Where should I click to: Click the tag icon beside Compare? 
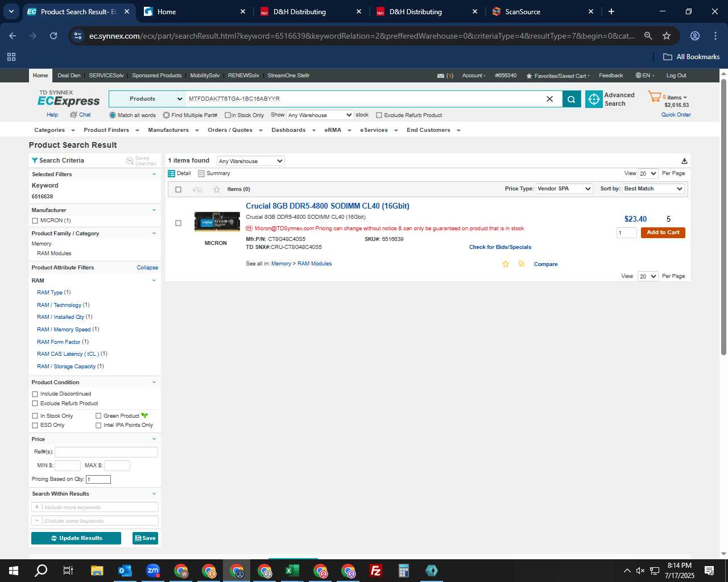pos(522,264)
